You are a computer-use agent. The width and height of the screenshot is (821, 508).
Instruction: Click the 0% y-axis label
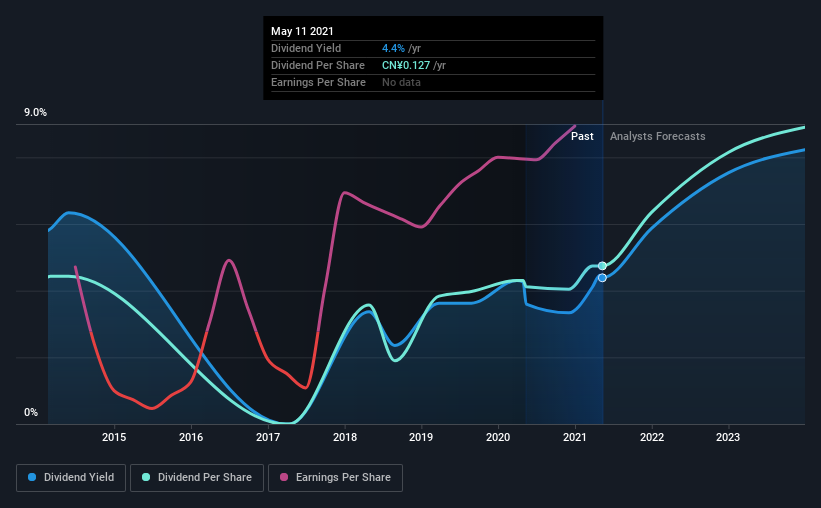(31, 413)
